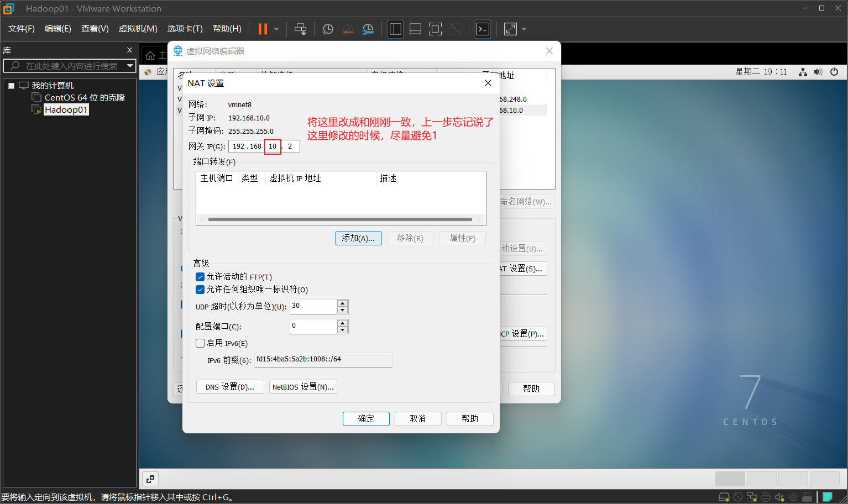This screenshot has width=848, height=504.
Task: Click the stretch guest display icon
Action: coord(511,29)
